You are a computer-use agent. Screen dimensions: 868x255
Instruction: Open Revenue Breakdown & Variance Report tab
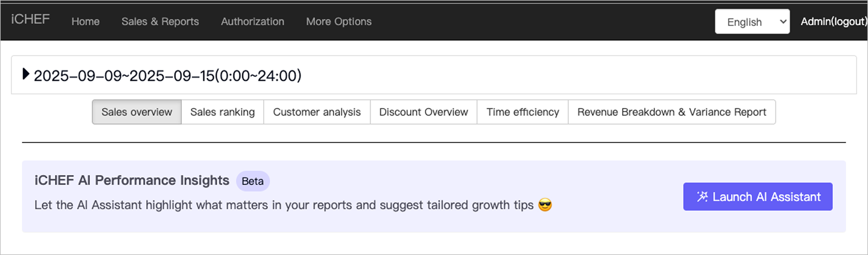[671, 112]
